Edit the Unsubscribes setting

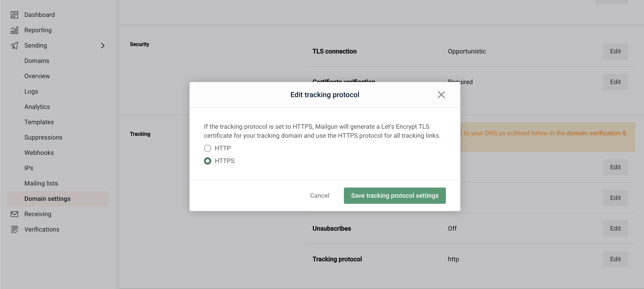coord(616,228)
